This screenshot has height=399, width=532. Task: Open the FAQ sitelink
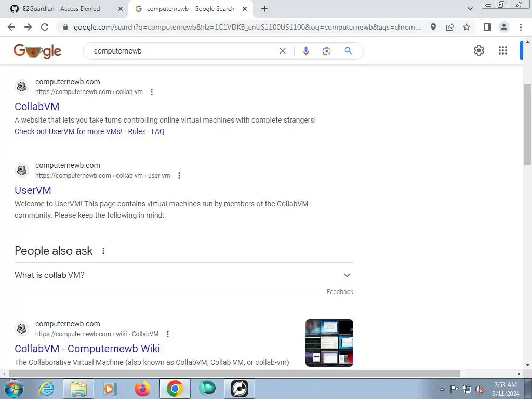point(158,131)
